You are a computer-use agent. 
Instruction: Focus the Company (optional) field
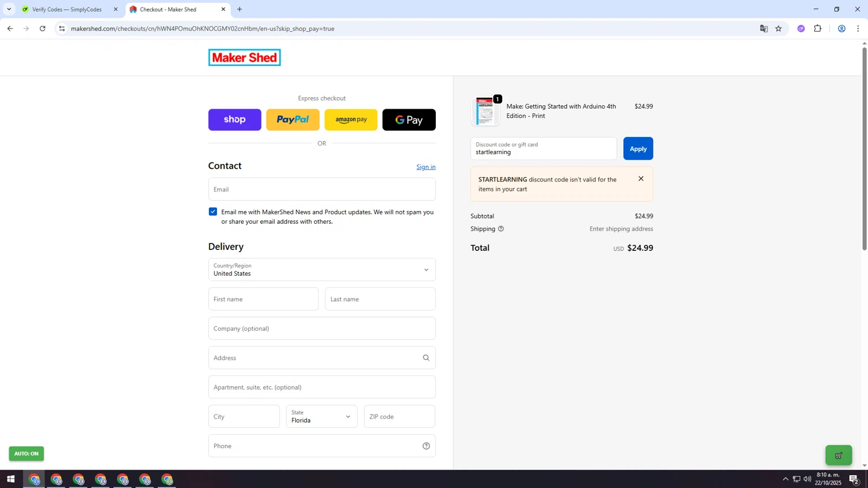pos(322,328)
